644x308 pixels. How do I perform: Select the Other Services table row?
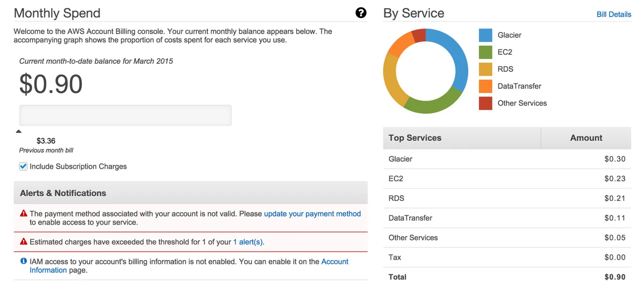pyautogui.click(x=507, y=237)
